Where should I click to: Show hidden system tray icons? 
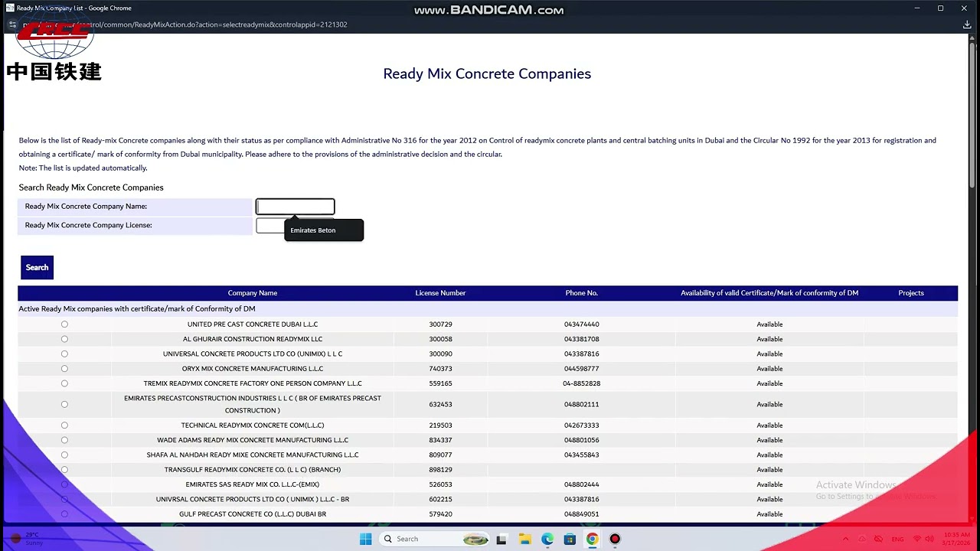(x=845, y=539)
